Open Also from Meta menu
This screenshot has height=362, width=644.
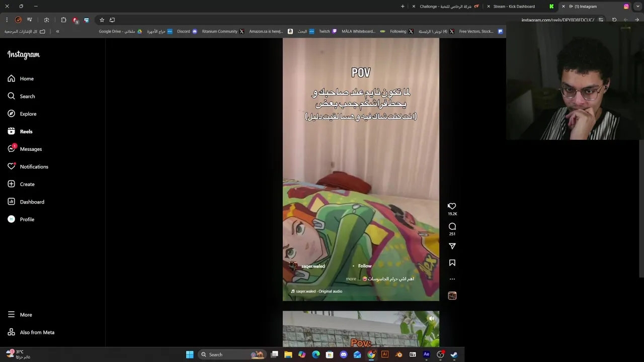point(31,332)
